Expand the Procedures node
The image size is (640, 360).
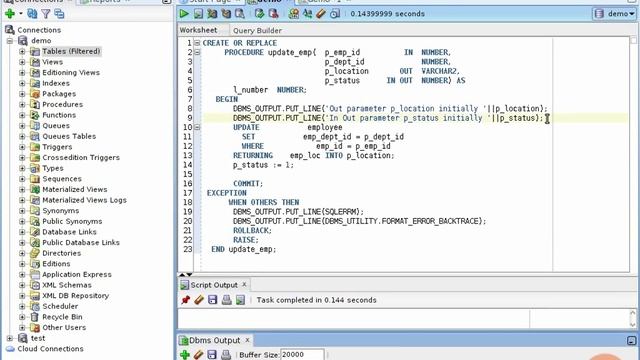coord(22,104)
